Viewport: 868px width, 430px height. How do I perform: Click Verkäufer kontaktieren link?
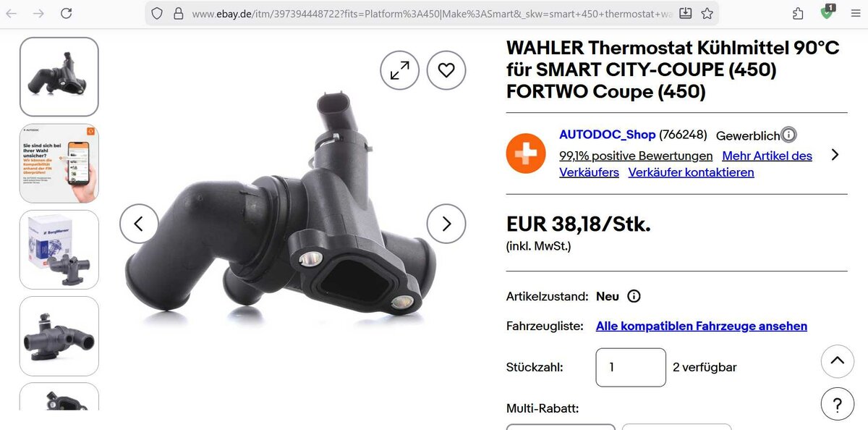tap(691, 172)
